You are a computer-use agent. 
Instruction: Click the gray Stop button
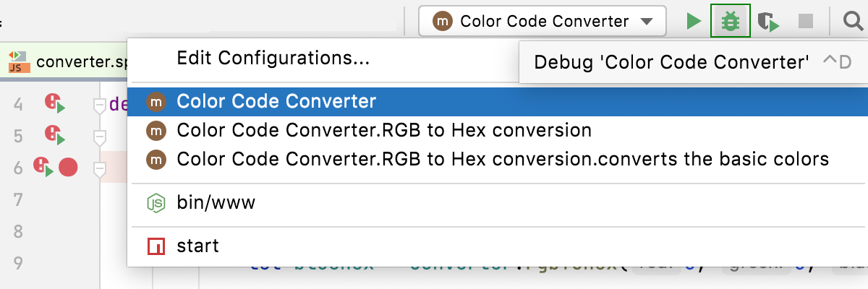pos(806,22)
